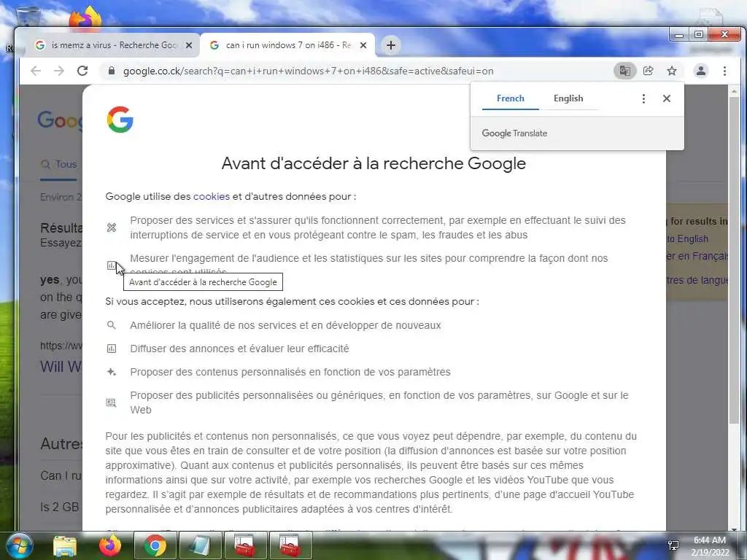Click text 'Diffuser des annonces et évaluer leur efficacité'
The height and width of the screenshot is (560, 747).
click(239, 349)
